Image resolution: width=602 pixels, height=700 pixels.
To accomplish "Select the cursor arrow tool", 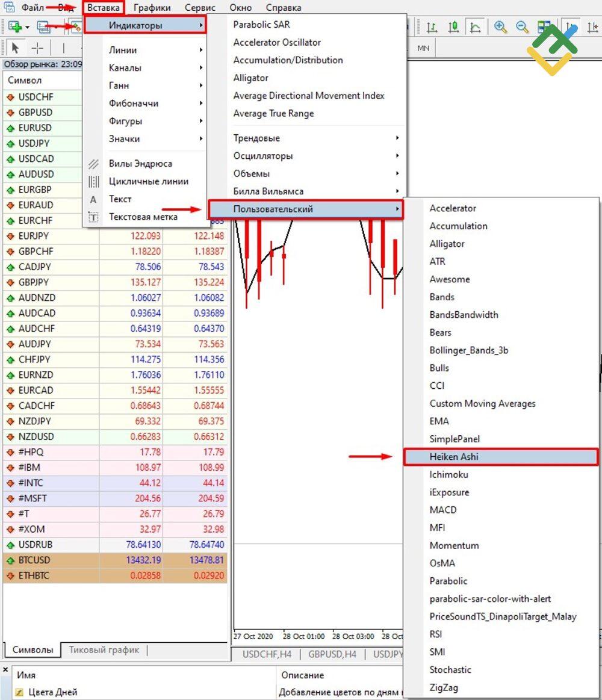I will point(15,48).
